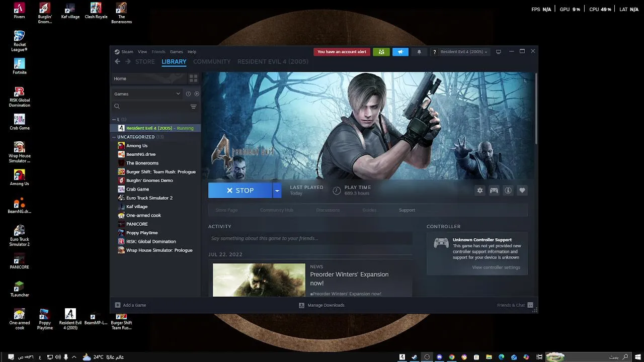Image resolution: width=644 pixels, height=362 pixels.
Task: Select the Among Us desktop icon
Action: pos(19,177)
